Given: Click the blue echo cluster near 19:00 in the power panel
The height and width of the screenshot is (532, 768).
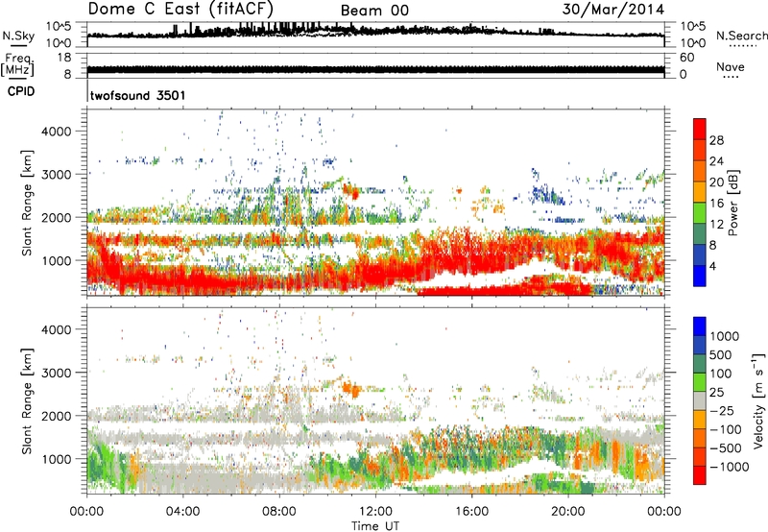Looking at the screenshot, I should (547, 193).
